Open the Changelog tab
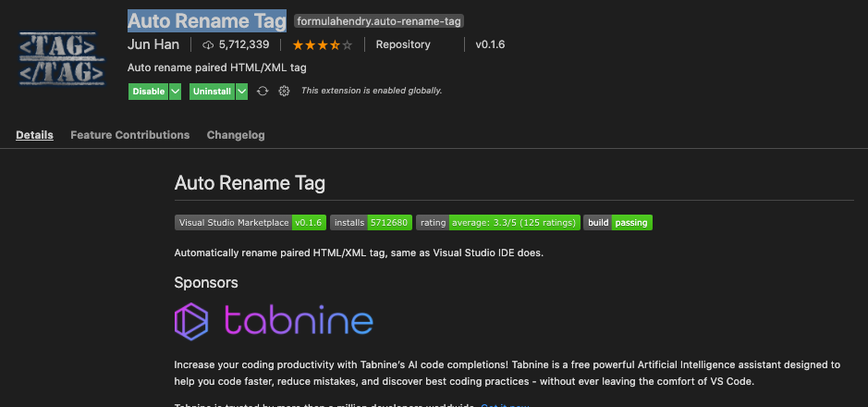Viewport: 868px width, 407px height. click(236, 135)
